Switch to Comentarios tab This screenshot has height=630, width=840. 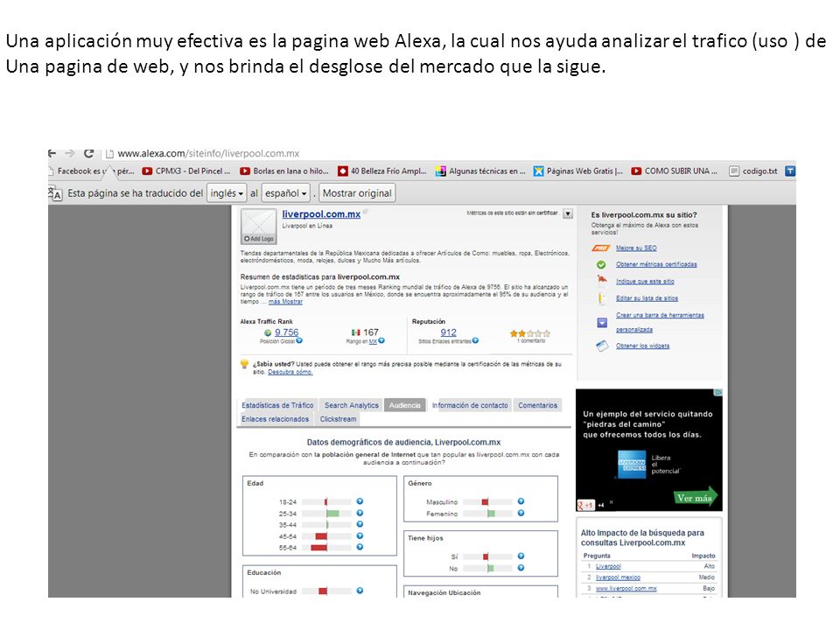pos(537,405)
